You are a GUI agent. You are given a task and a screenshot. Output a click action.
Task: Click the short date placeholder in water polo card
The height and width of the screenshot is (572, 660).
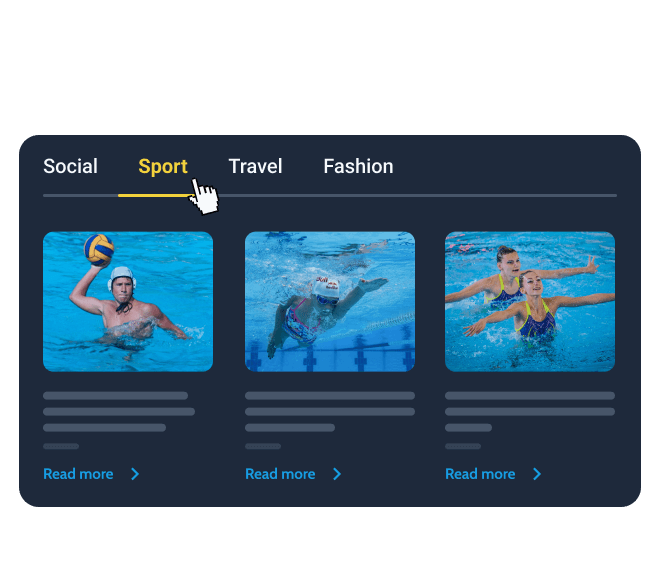pyautogui.click(x=61, y=446)
